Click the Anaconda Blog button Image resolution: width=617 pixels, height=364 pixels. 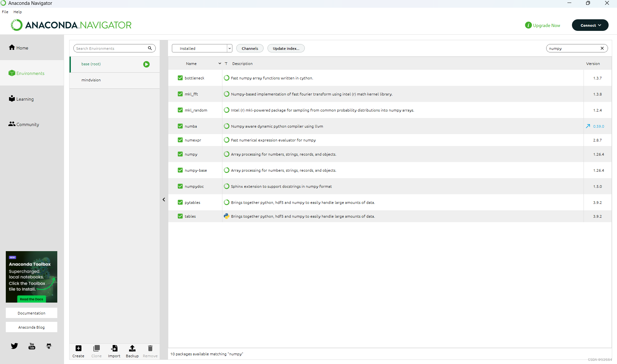32,327
